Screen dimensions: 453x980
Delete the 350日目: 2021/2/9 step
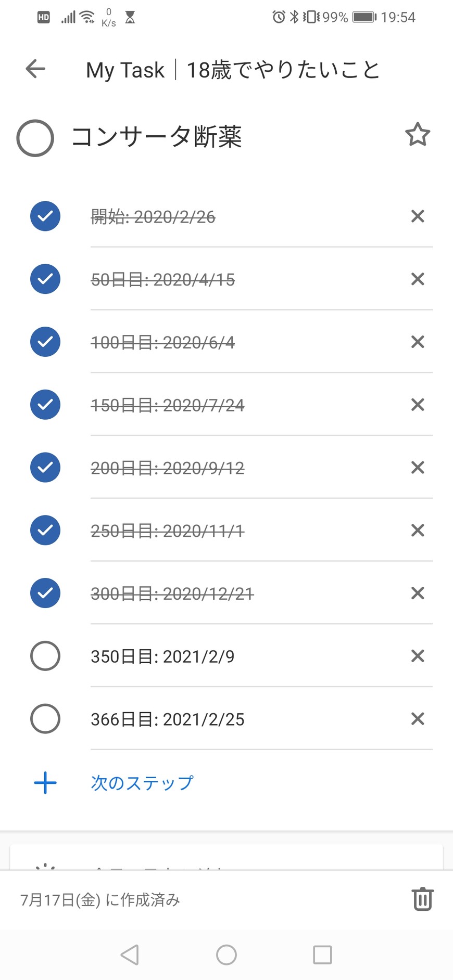point(418,656)
